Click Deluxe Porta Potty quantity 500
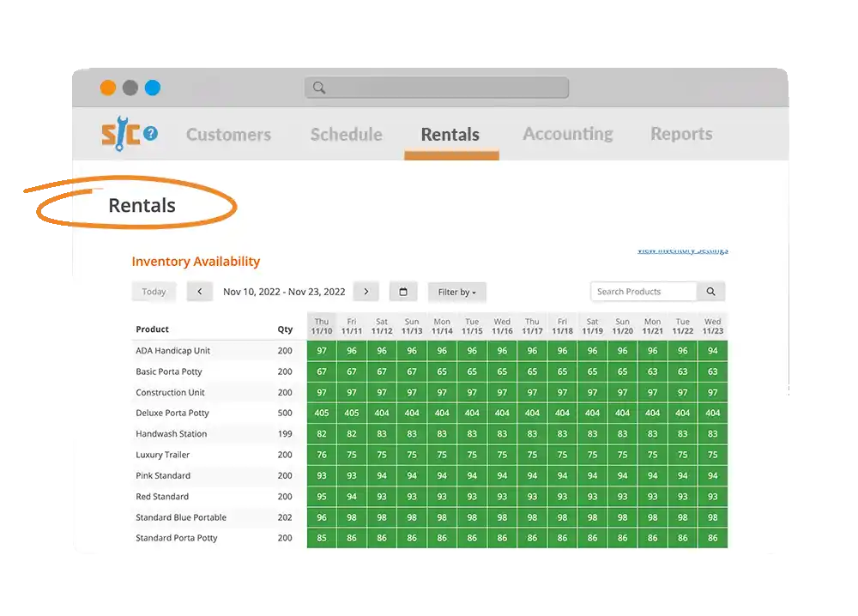 tap(285, 413)
